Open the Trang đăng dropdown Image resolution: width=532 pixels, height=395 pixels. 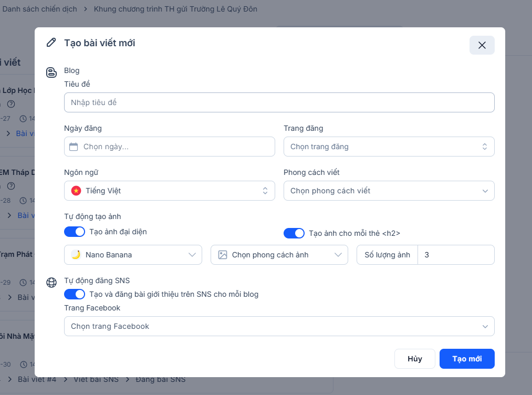tap(389, 147)
